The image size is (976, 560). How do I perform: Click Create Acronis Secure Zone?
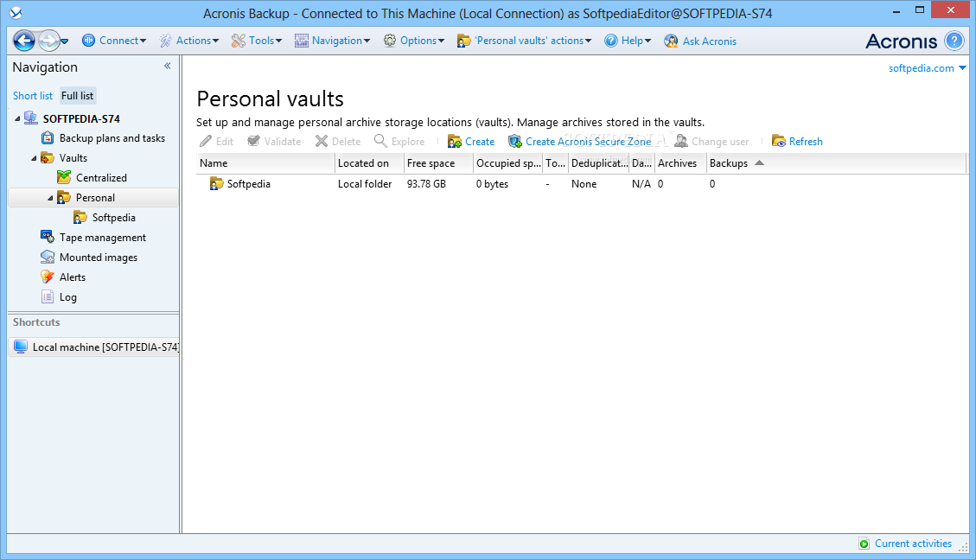point(579,141)
